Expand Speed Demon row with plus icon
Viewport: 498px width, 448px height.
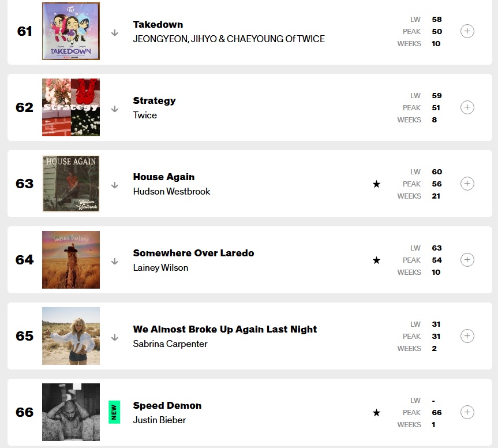click(467, 412)
